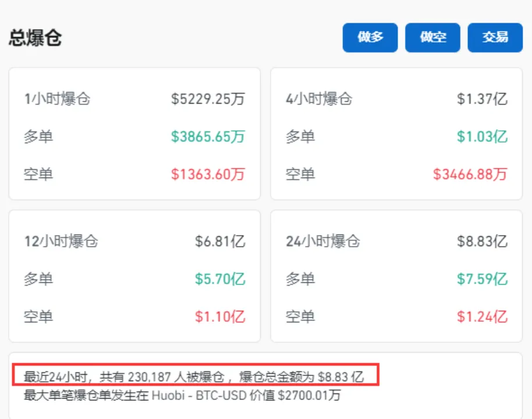Click the 做空 button
The height and width of the screenshot is (419, 532).
click(432, 37)
